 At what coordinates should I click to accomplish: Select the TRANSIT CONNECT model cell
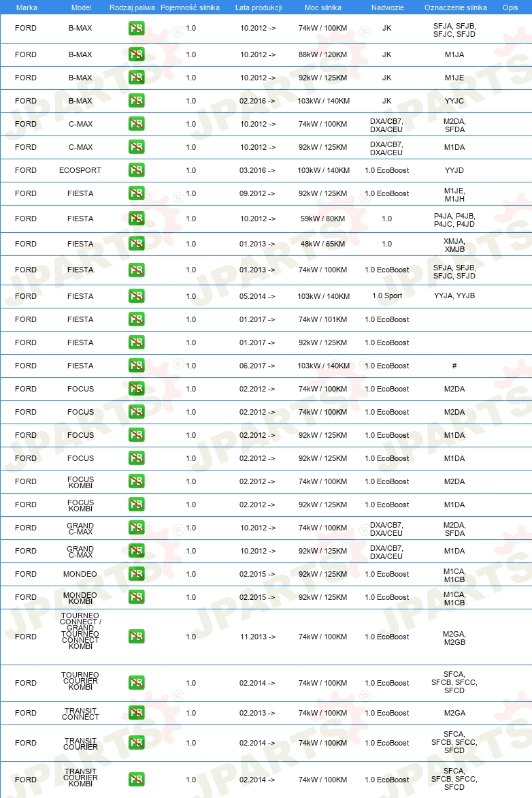80,714
